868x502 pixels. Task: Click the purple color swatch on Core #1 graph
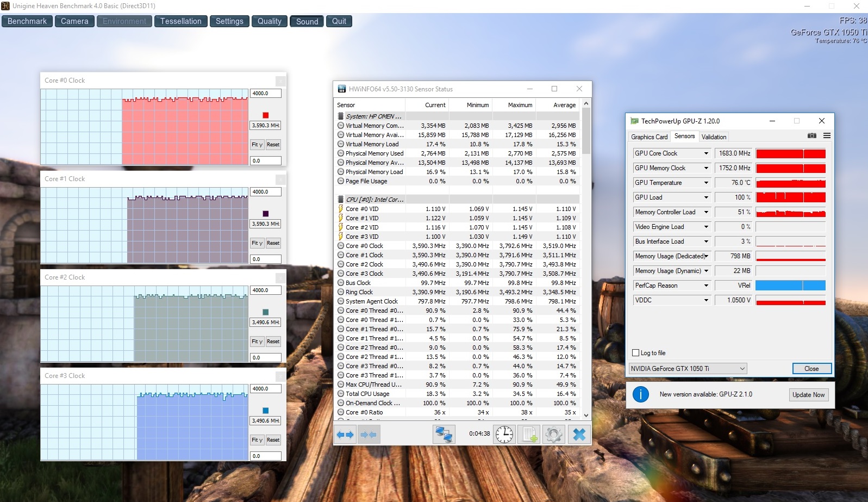click(265, 214)
